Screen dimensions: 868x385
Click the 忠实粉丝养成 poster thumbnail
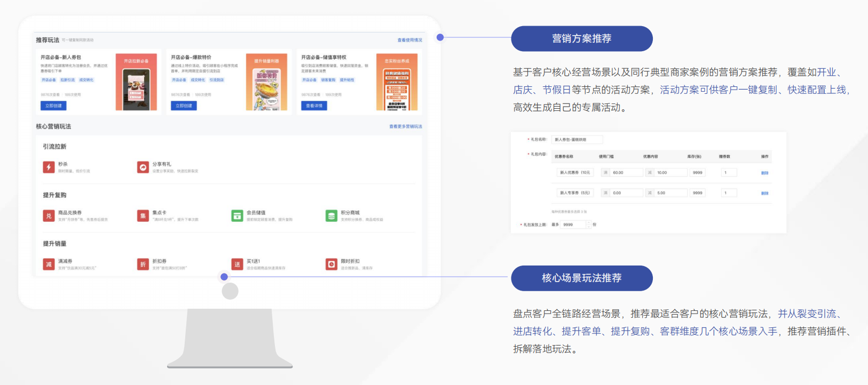click(x=397, y=82)
